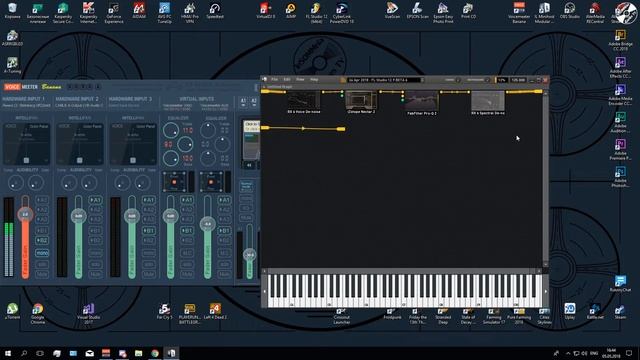The image size is (640, 360).
Task: Open Google Chrome desktop icon
Action: pos(38,313)
